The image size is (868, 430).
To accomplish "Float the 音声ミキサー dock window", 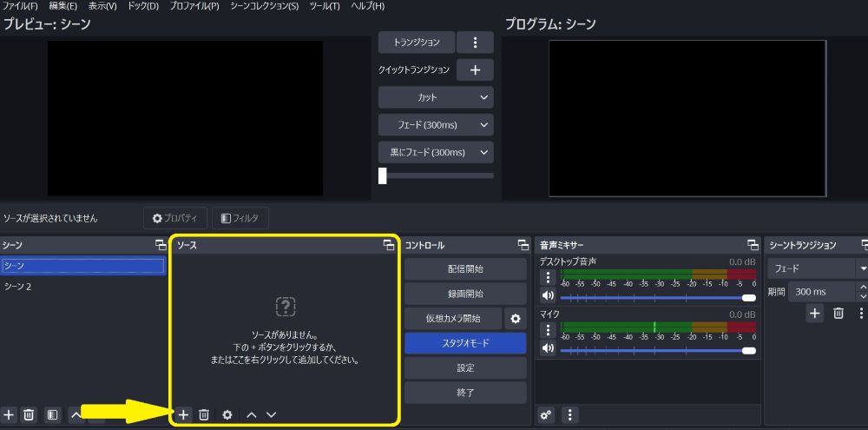I will pos(753,245).
